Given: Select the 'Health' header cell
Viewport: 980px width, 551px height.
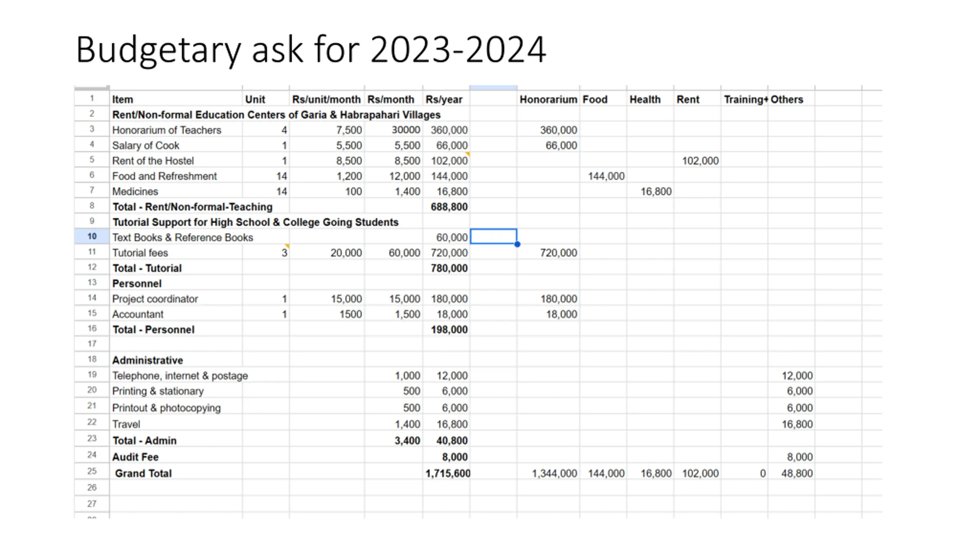Looking at the screenshot, I should click(650, 99).
